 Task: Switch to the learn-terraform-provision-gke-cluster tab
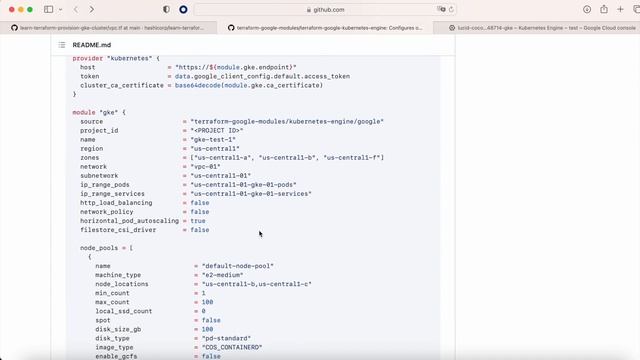pos(108,28)
